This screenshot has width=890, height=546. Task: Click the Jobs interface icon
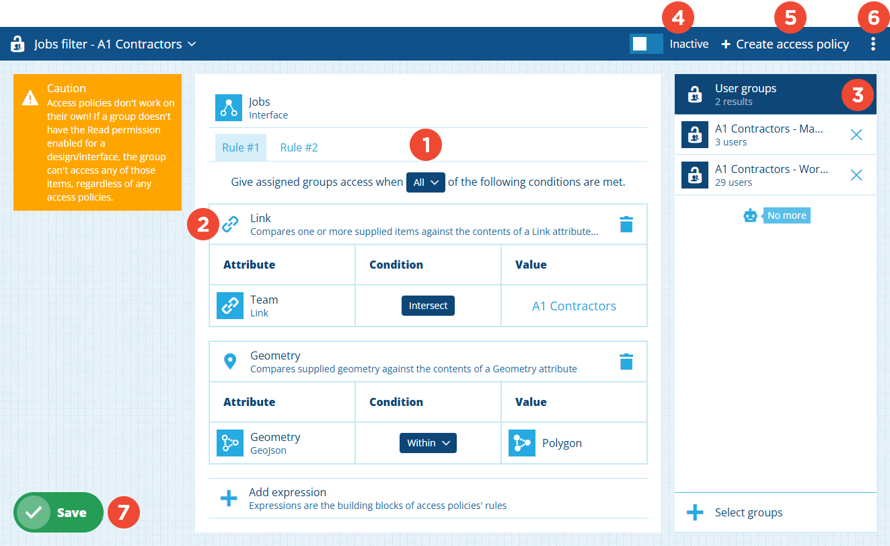pyautogui.click(x=229, y=107)
